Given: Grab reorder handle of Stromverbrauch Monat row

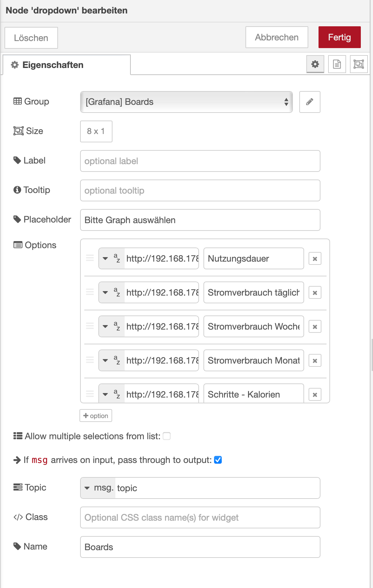Looking at the screenshot, I should (x=90, y=360).
